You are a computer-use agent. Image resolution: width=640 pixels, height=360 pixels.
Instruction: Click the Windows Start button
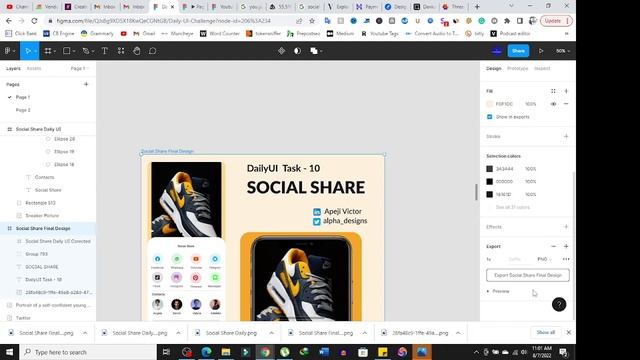(x=9, y=352)
